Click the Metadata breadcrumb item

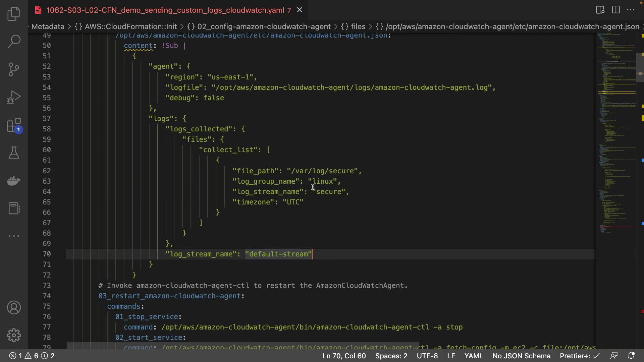click(x=48, y=26)
